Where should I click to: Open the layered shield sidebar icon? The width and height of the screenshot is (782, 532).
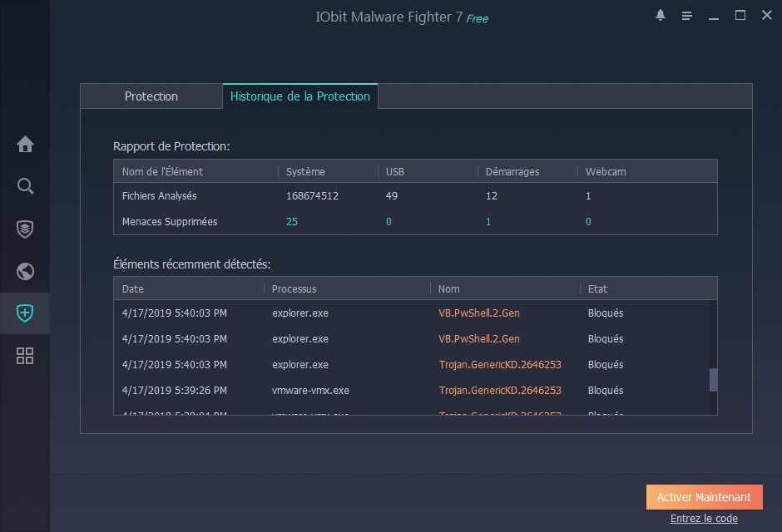[25, 229]
